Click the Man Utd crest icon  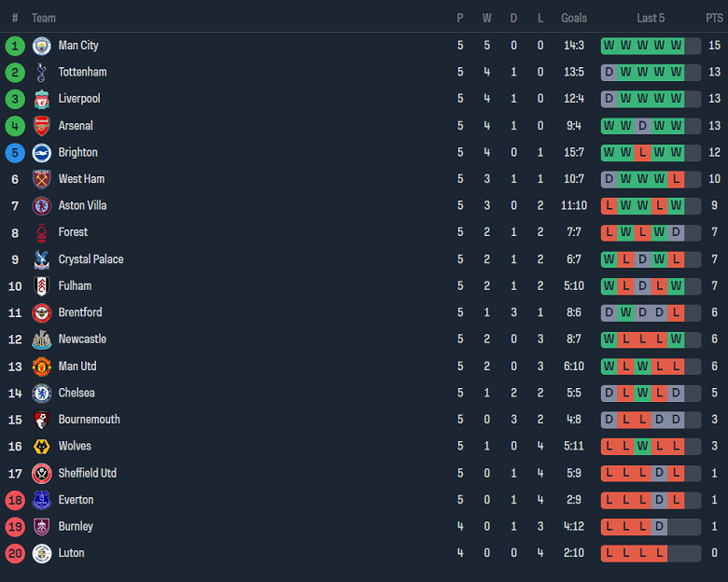(x=41, y=367)
